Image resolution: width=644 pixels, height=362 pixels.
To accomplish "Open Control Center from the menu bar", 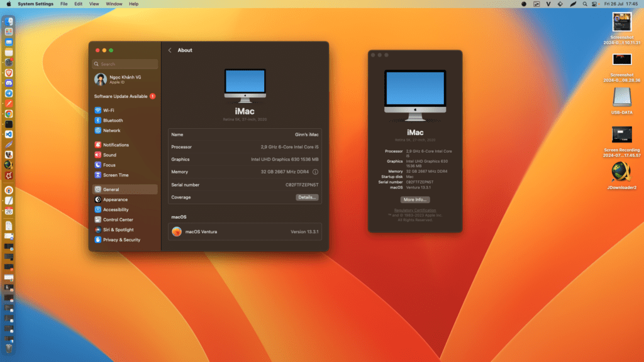I will click(594, 4).
